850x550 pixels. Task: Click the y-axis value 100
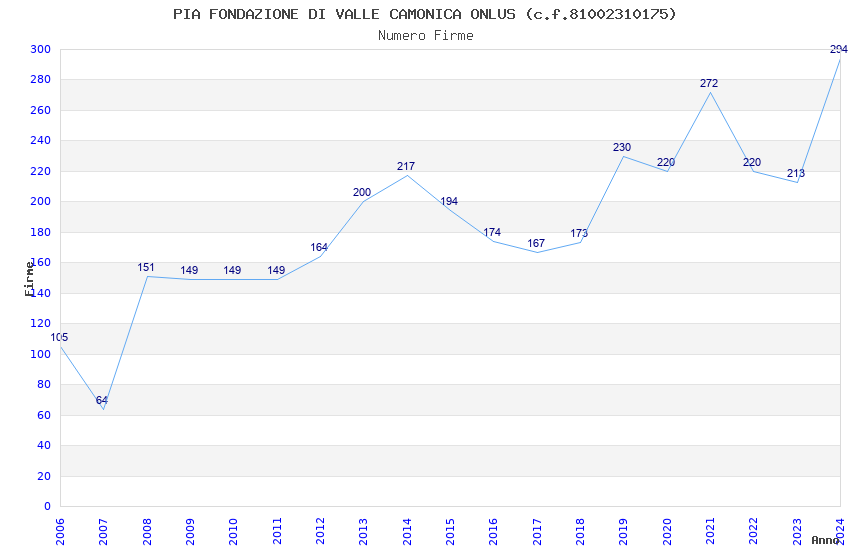[x=40, y=354]
